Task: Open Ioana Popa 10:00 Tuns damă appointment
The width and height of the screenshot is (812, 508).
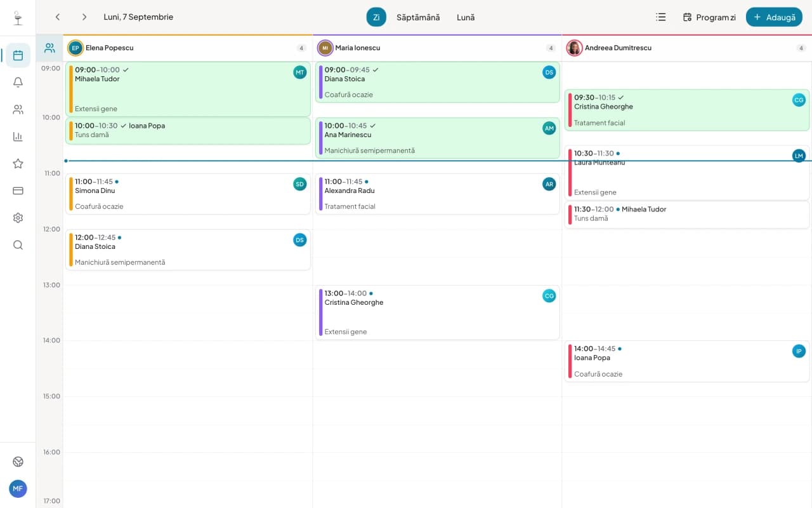Action: [188, 131]
